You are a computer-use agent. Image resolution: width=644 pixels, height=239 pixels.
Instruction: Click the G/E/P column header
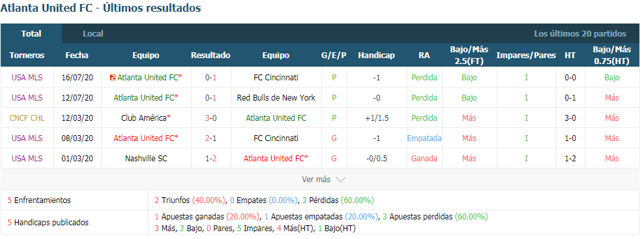334,55
